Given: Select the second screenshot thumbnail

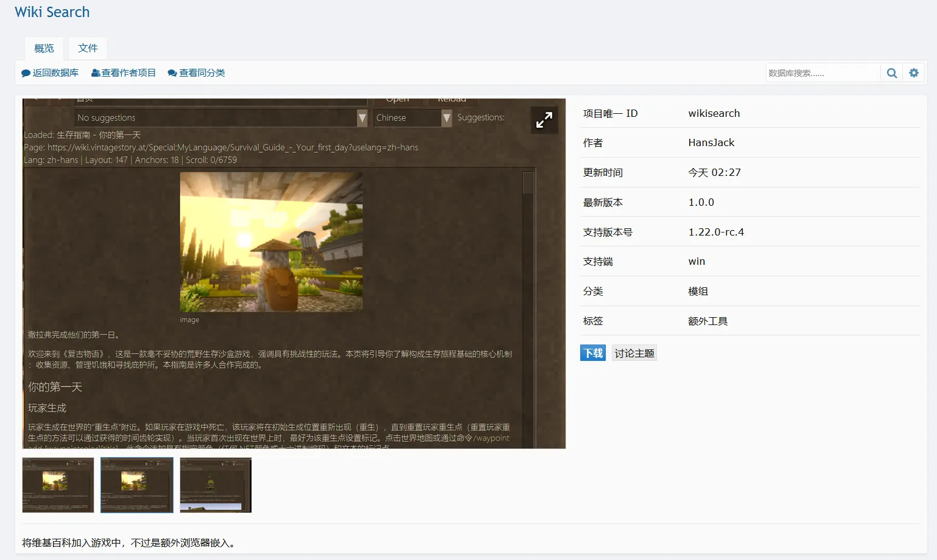Looking at the screenshot, I should [136, 485].
